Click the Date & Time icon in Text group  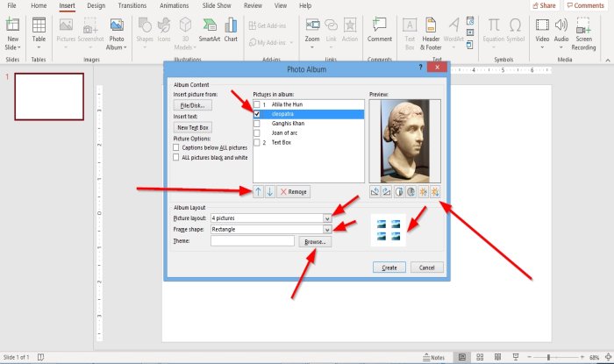(x=470, y=20)
